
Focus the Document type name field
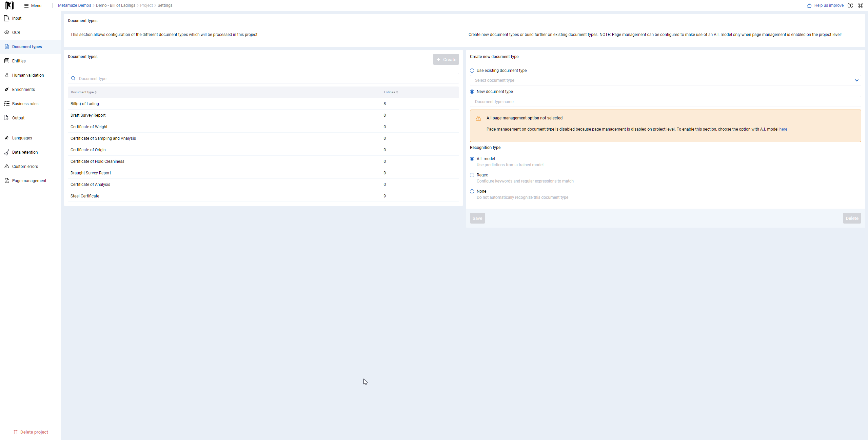click(x=665, y=102)
